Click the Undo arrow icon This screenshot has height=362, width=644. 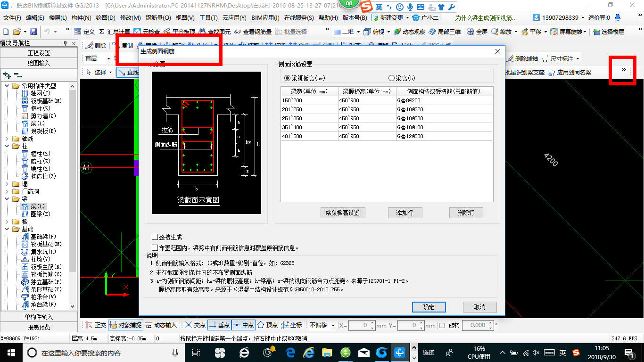(47, 32)
